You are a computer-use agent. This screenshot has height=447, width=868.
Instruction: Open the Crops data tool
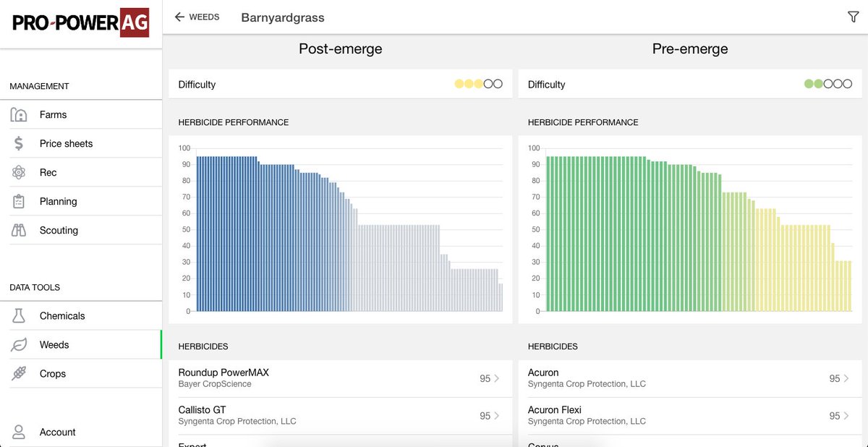[81, 374]
